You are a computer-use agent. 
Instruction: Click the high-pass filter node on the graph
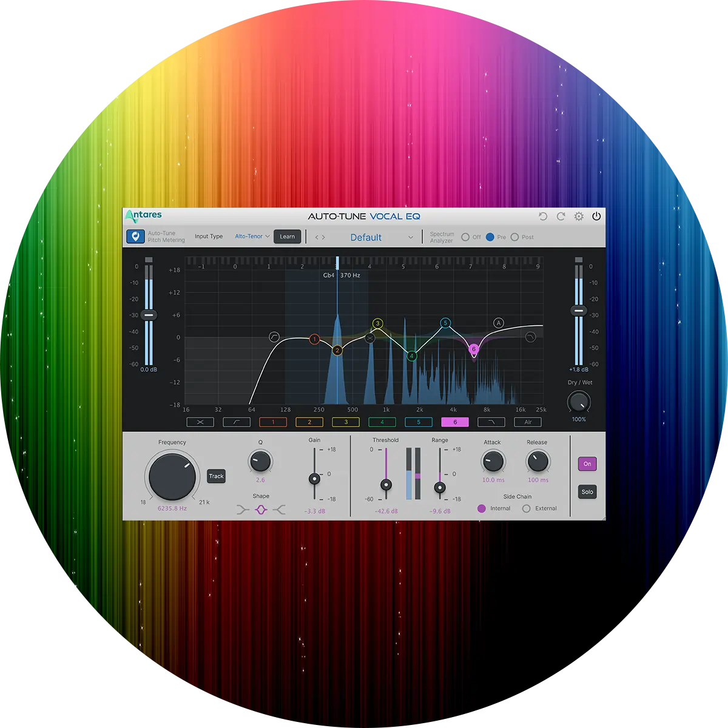[x=274, y=336]
